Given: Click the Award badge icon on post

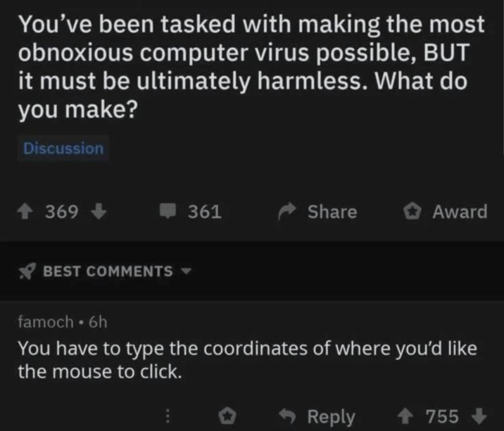Looking at the screenshot, I should [412, 212].
